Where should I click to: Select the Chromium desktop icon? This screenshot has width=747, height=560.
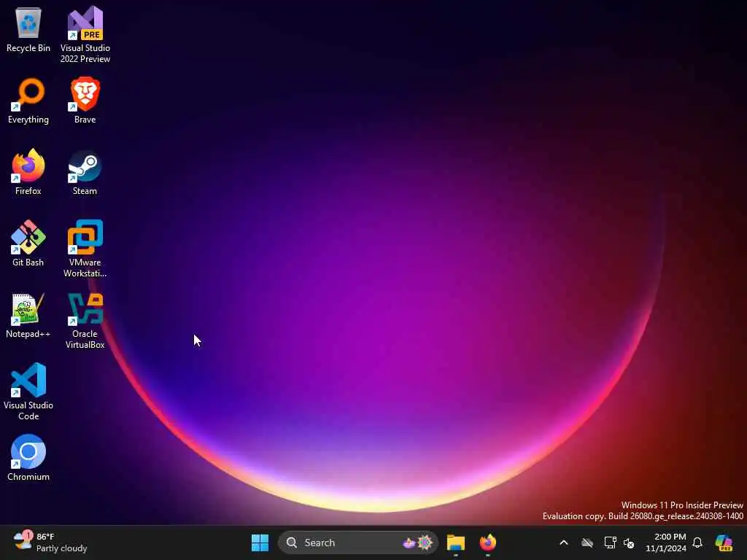(x=28, y=458)
